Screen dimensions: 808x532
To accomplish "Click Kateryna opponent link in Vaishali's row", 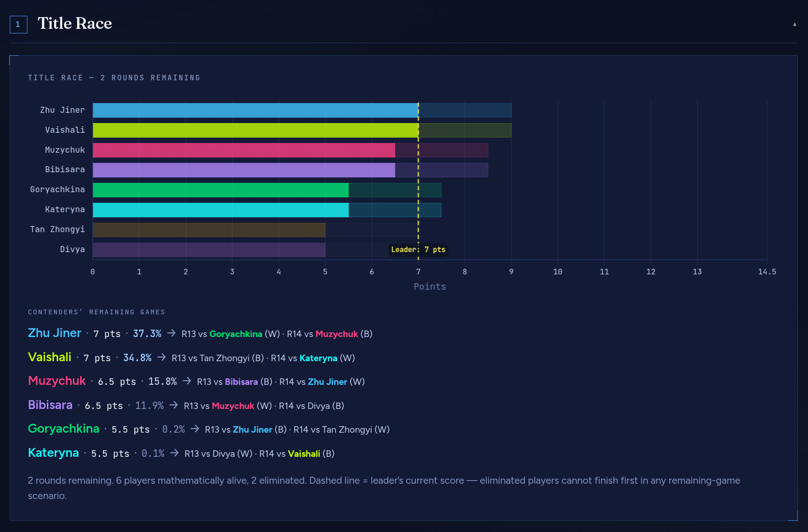I will click(x=318, y=358).
